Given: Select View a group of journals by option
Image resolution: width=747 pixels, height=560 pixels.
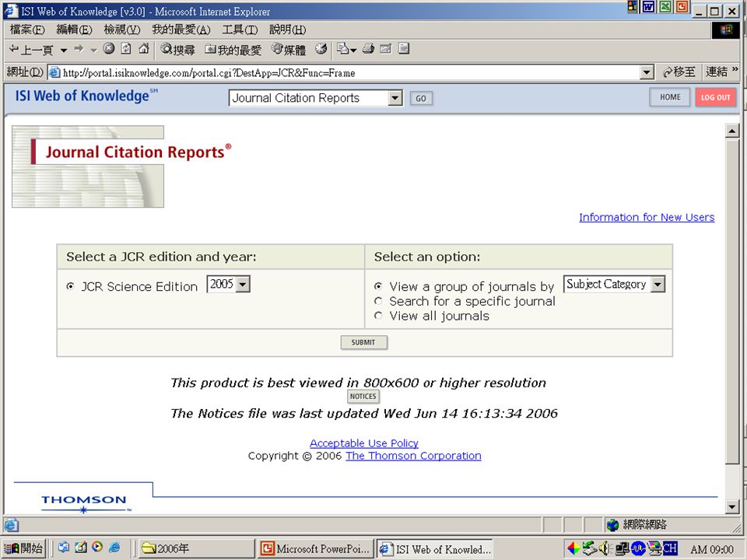Looking at the screenshot, I should coord(378,286).
